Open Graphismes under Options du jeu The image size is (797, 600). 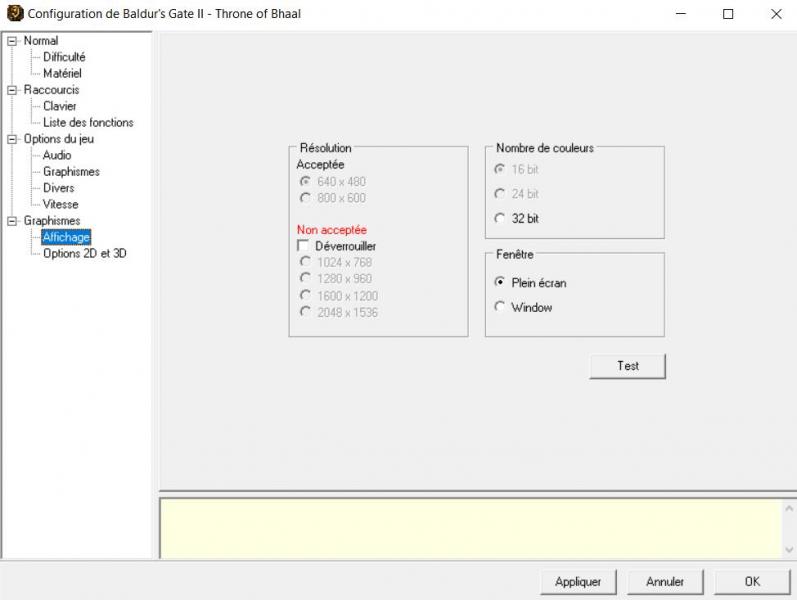click(71, 171)
